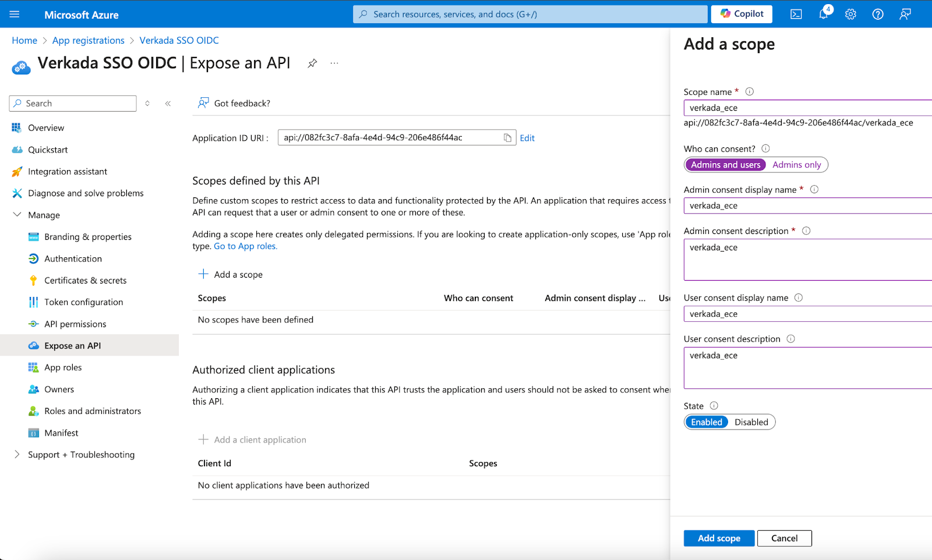Image resolution: width=932 pixels, height=560 pixels.
Task: Collapse the Manage section
Action: click(17, 215)
